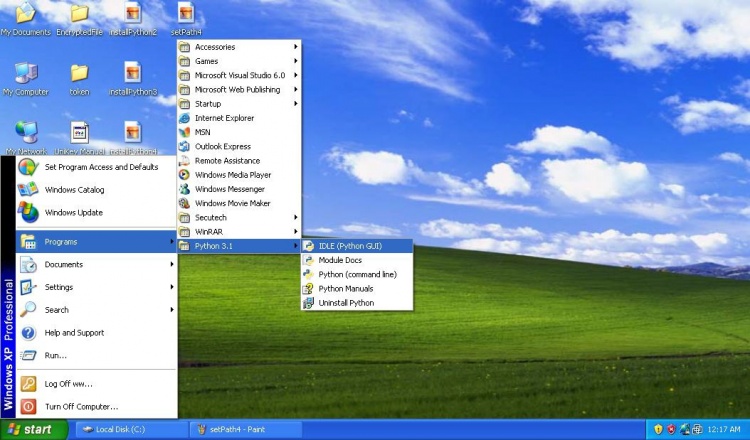Viewport: 750px width, 440px height.
Task: Open the My Documents desktop icon
Action: pyautogui.click(x=26, y=19)
